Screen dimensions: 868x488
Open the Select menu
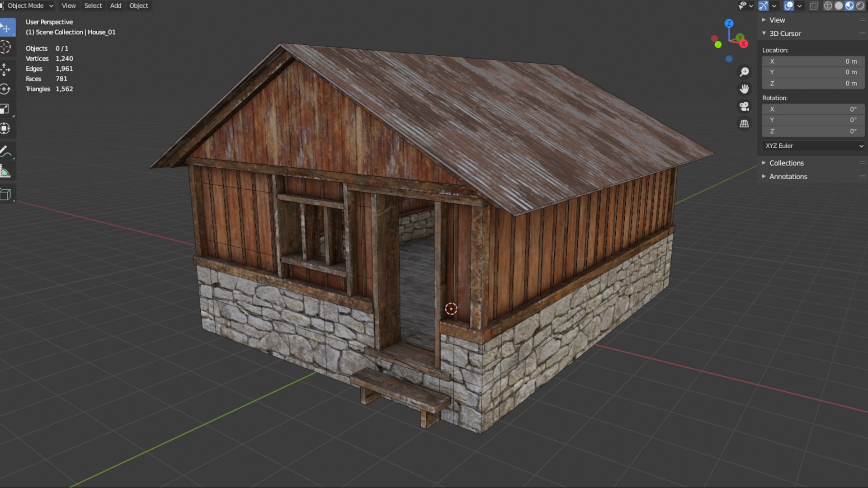[93, 5]
